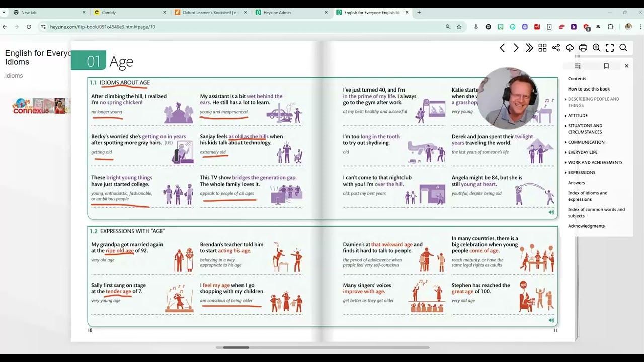Go to the Answers section

point(577,183)
